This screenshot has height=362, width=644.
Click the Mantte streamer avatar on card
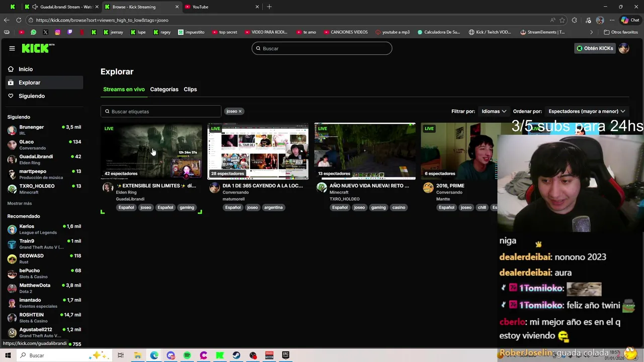[428, 188]
